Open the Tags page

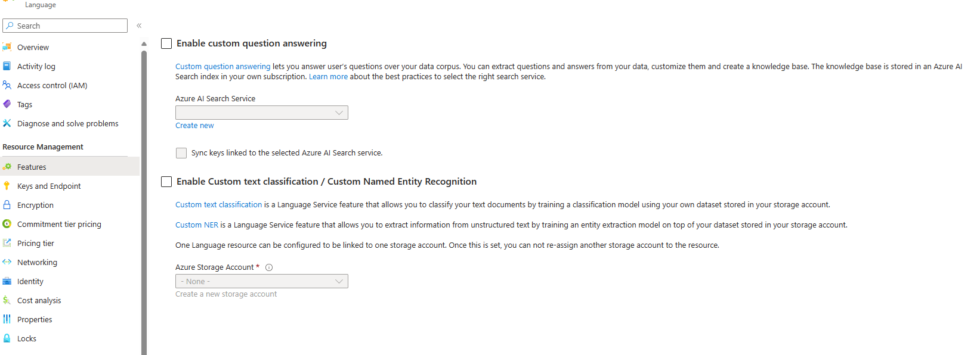point(26,104)
